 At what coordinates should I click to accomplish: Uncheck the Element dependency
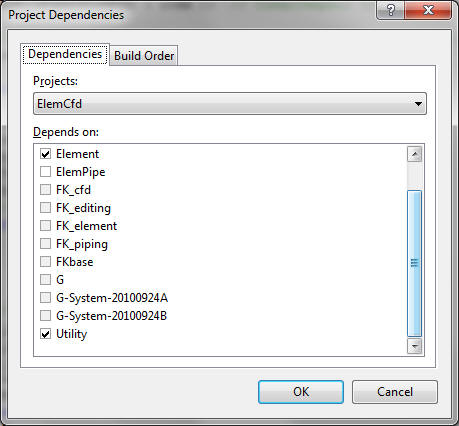45,154
